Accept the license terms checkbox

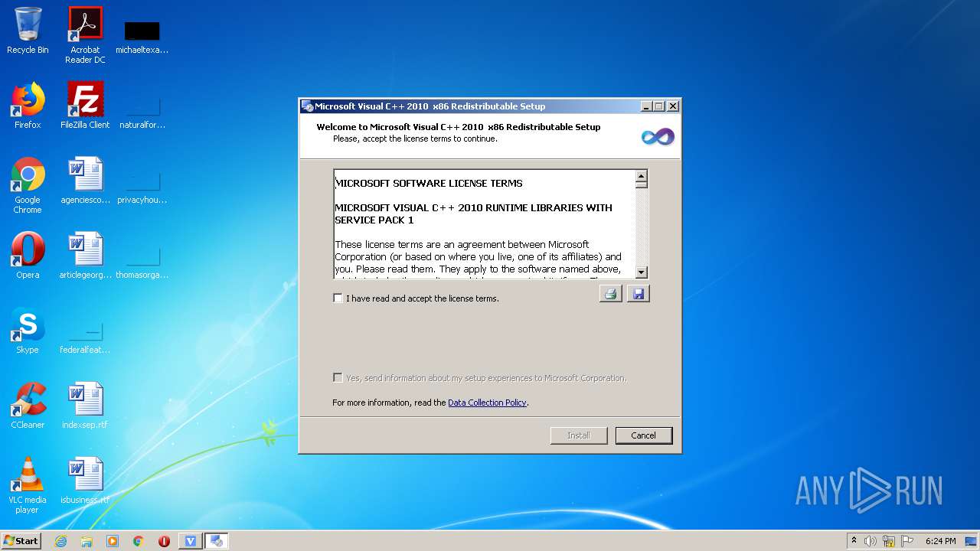click(x=338, y=298)
